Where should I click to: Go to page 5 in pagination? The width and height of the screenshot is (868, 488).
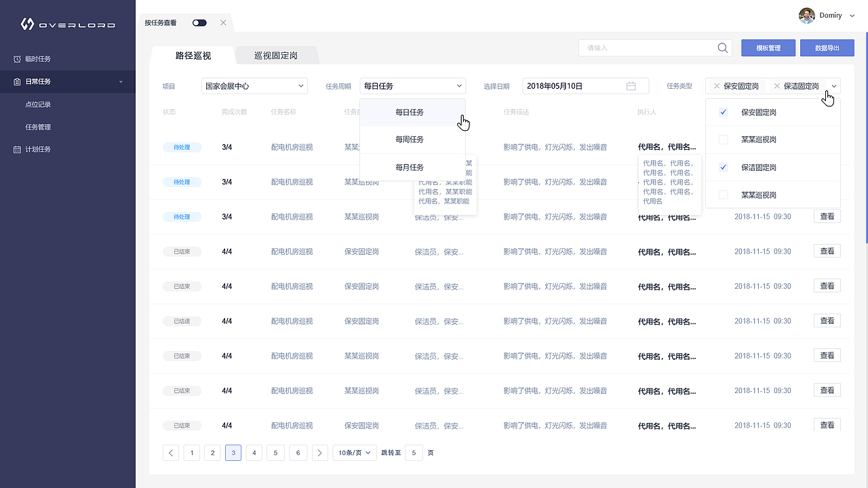pyautogui.click(x=275, y=453)
